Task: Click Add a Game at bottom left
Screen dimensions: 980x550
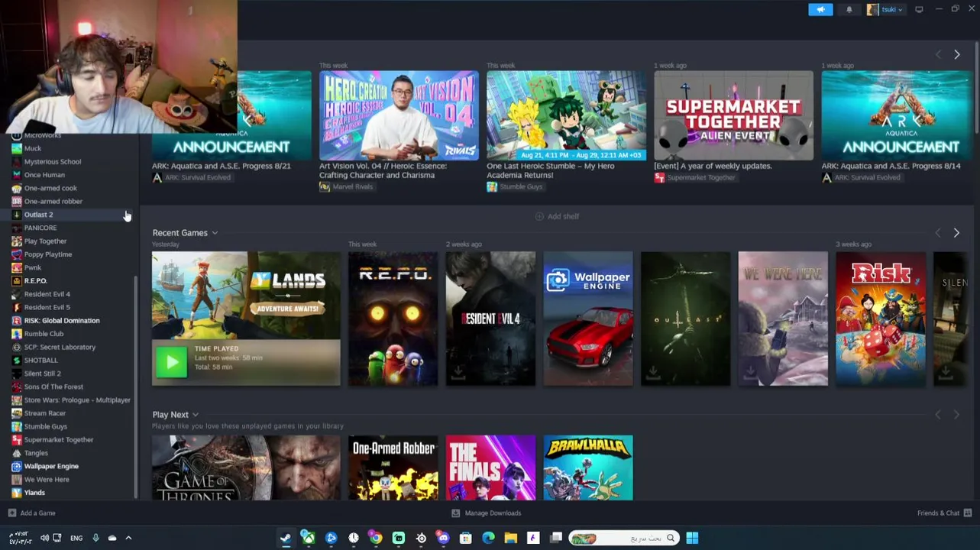Action: (x=31, y=513)
